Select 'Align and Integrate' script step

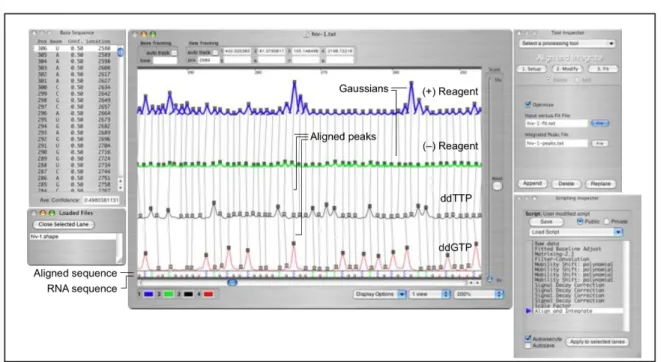[x=578, y=311]
